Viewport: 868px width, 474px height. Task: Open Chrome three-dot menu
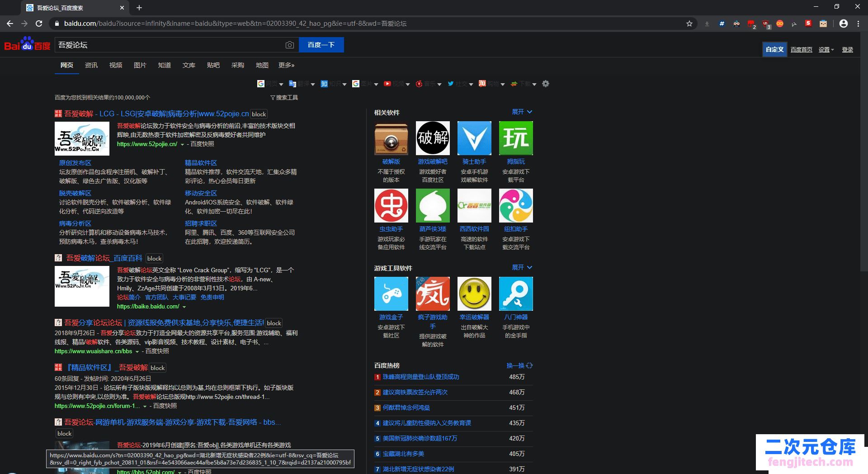point(858,24)
